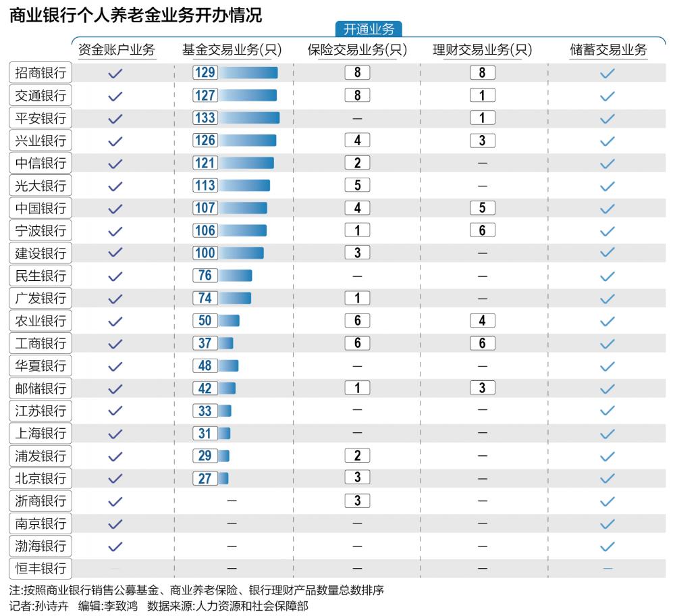The image size is (675, 616).
Task: Click 建设银行's fund bar showing 100
Action: [241, 253]
